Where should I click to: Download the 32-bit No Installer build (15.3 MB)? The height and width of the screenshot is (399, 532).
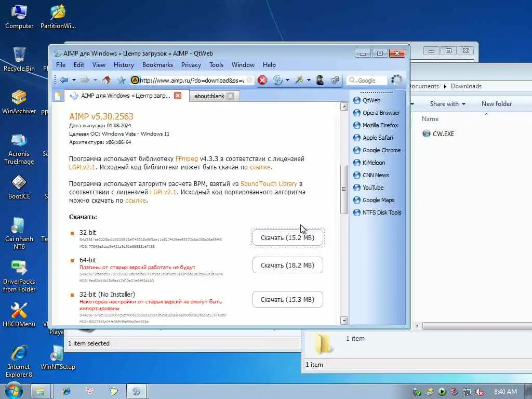click(x=288, y=299)
